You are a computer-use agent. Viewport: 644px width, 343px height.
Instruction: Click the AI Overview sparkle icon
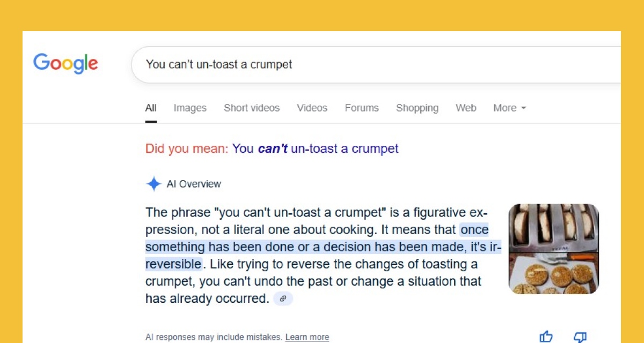point(153,184)
